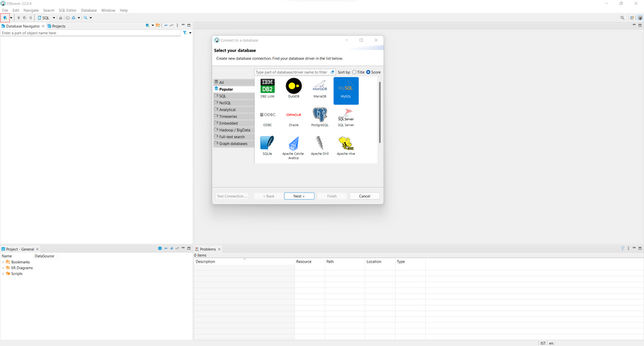Click the New Database Connection toolbar icon
This screenshot has height=346, width=644.
coord(4,18)
